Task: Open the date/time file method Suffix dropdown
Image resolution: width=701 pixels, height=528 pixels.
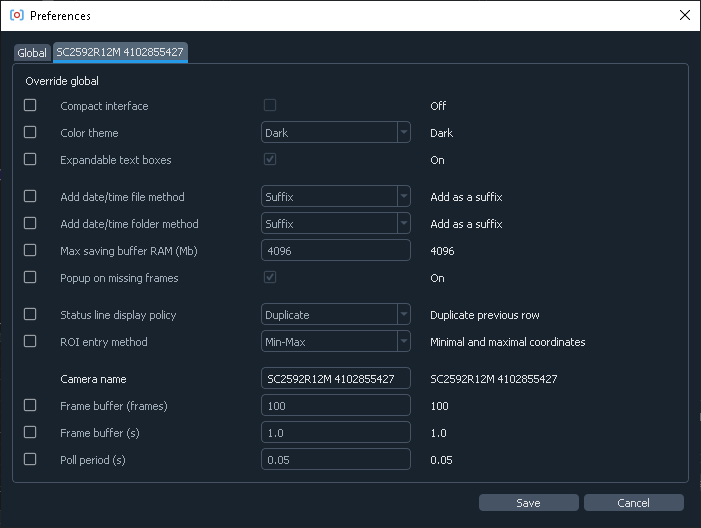Action: click(x=336, y=196)
